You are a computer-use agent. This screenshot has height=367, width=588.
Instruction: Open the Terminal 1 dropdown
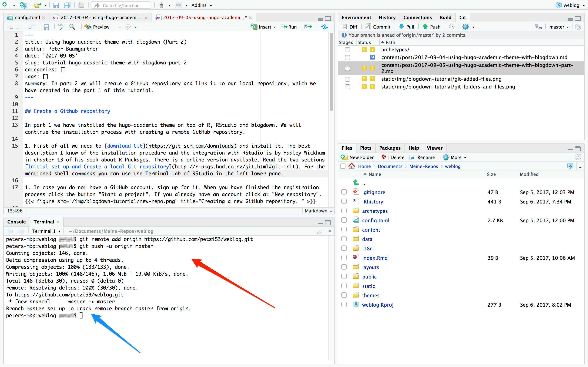pyautogui.click(x=46, y=231)
